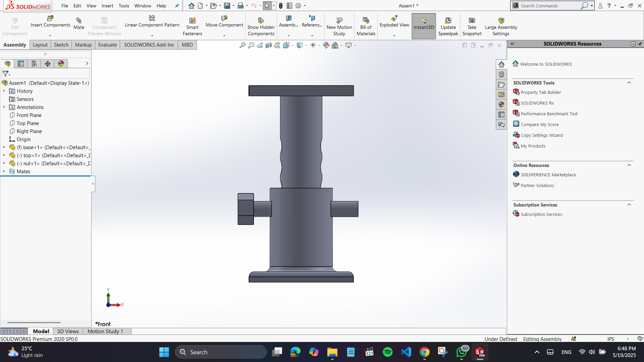
Task: Open Property Tab Builder link
Action: 541,92
